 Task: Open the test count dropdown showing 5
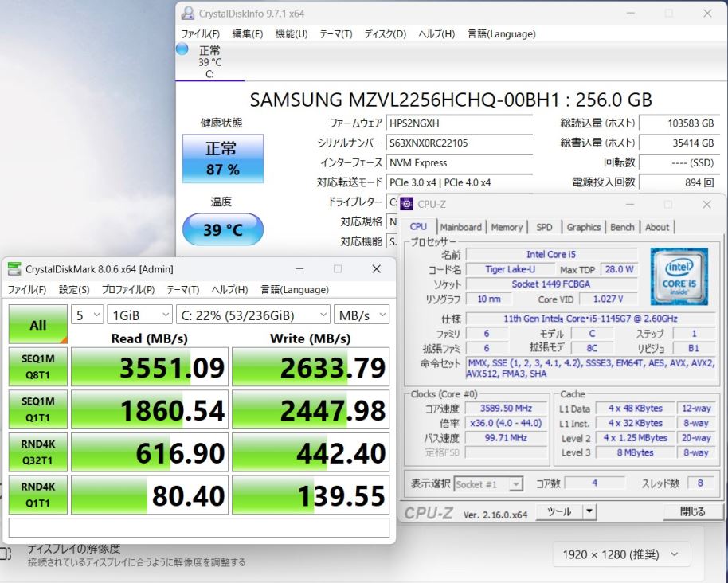click(x=87, y=315)
